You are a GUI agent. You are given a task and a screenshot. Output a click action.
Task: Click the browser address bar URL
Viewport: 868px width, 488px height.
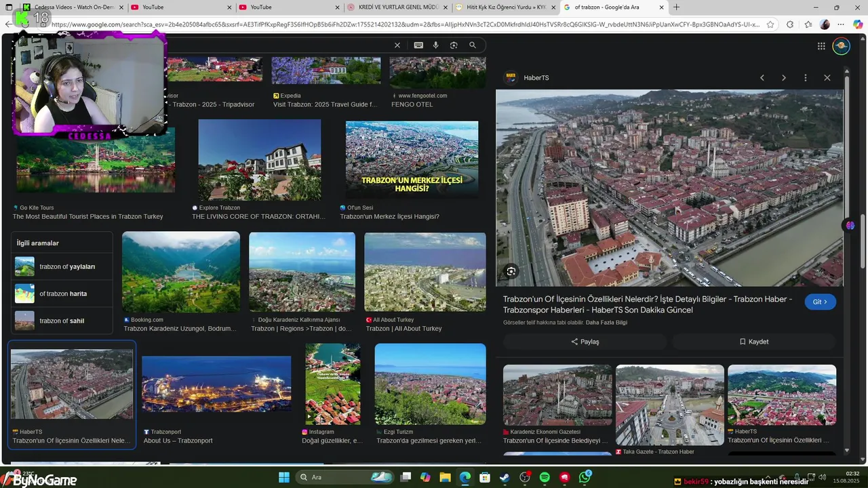(x=405, y=24)
